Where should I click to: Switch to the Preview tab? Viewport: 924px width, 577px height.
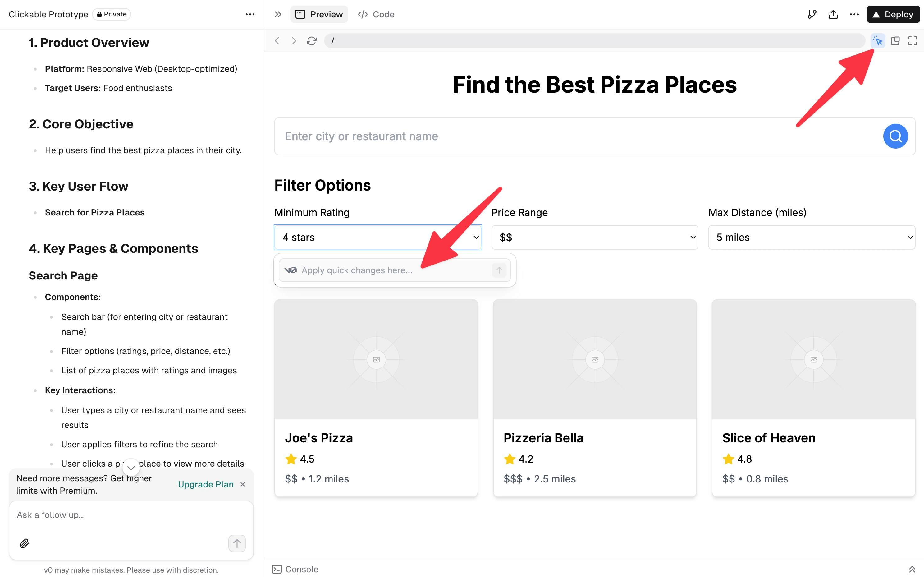[x=319, y=15]
